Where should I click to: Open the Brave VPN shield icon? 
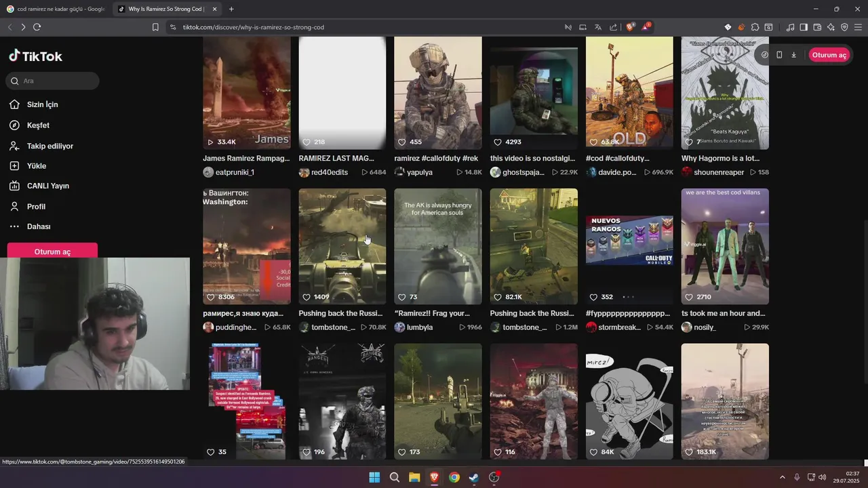844,27
